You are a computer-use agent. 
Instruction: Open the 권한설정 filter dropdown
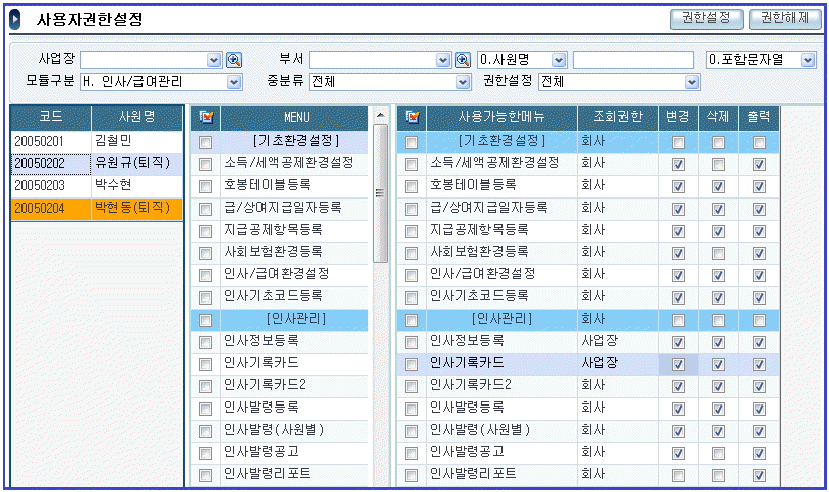click(691, 82)
